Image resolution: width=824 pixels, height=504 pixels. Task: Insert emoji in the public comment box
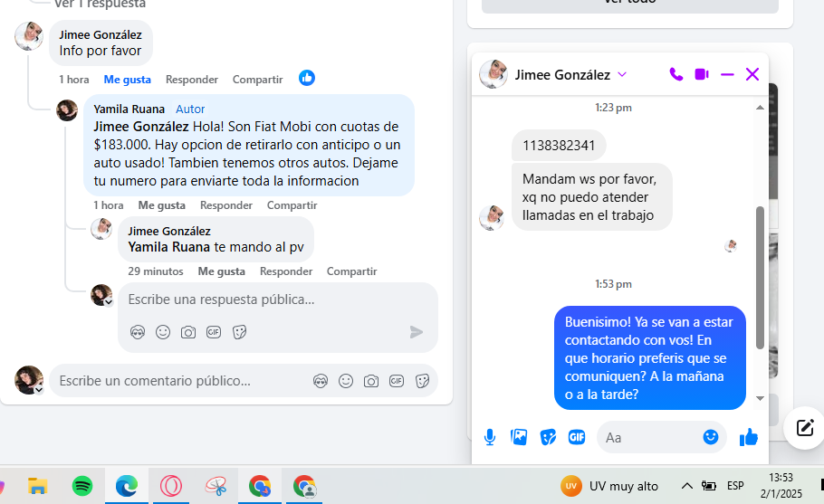point(346,381)
